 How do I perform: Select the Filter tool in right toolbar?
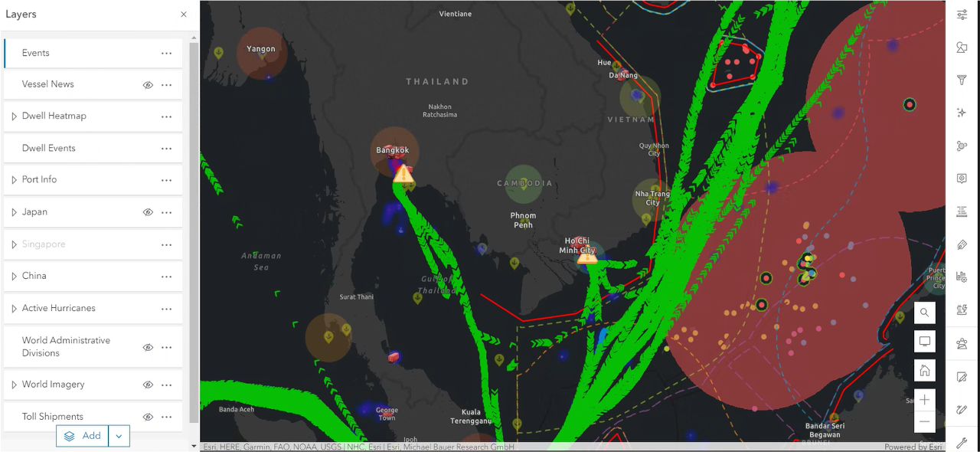coord(961,80)
